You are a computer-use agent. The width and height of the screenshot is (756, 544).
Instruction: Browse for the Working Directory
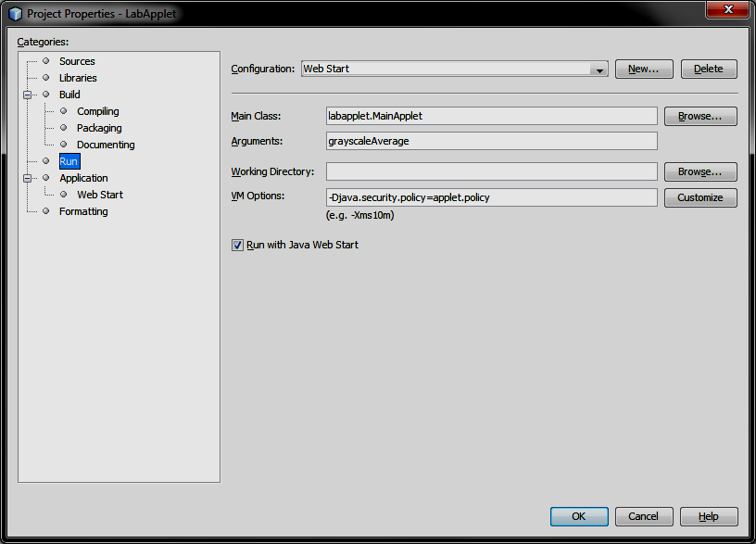(x=700, y=171)
